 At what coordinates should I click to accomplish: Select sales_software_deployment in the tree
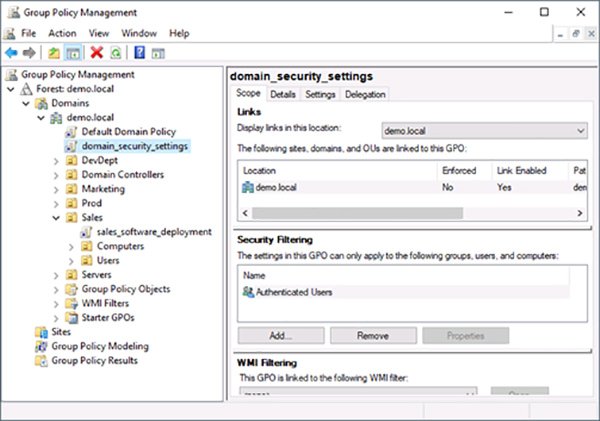coord(154,231)
